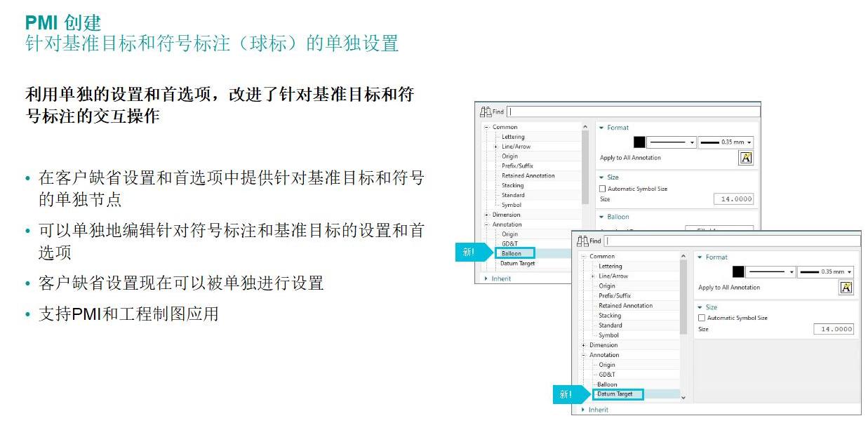Viewport: 868px width, 430px height.
Task: Select Balloon in front dialog tree
Action: click(x=608, y=384)
